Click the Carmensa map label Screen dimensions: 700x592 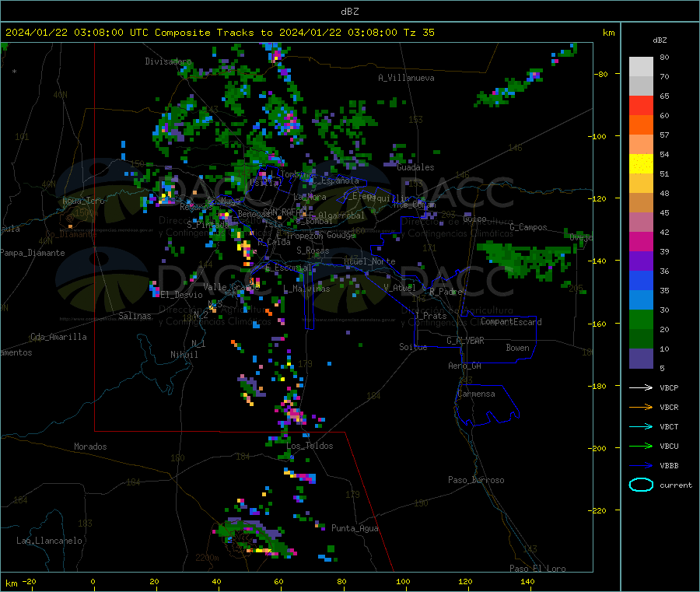476,394
